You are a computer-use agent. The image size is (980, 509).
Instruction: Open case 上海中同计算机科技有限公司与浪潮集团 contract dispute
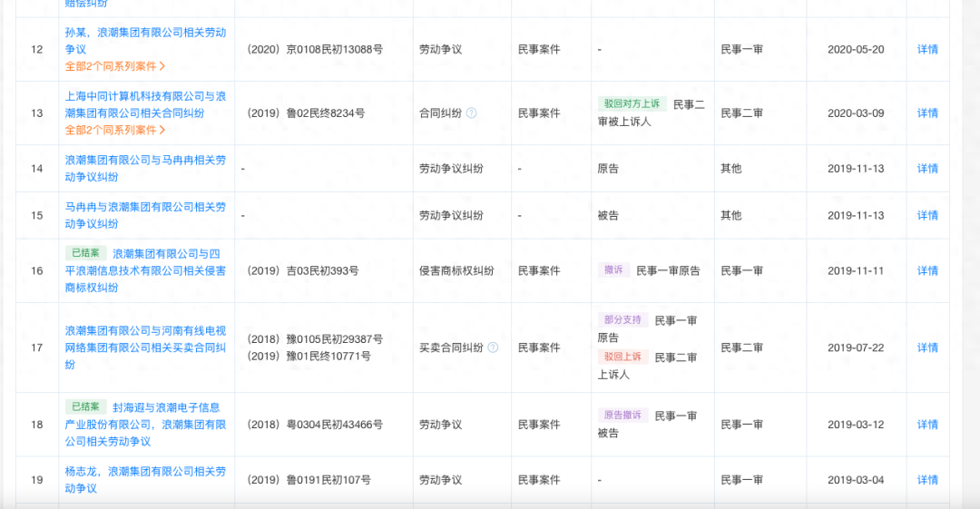click(x=145, y=104)
